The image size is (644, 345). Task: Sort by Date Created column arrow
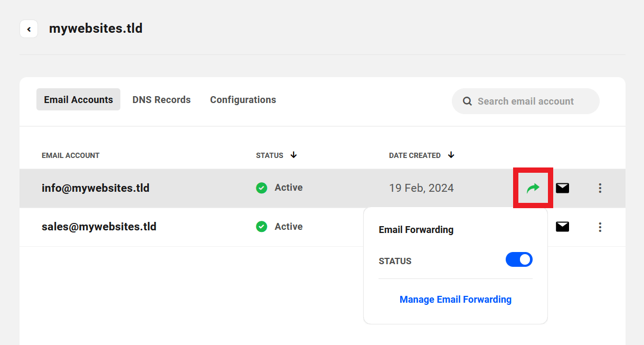coord(451,155)
